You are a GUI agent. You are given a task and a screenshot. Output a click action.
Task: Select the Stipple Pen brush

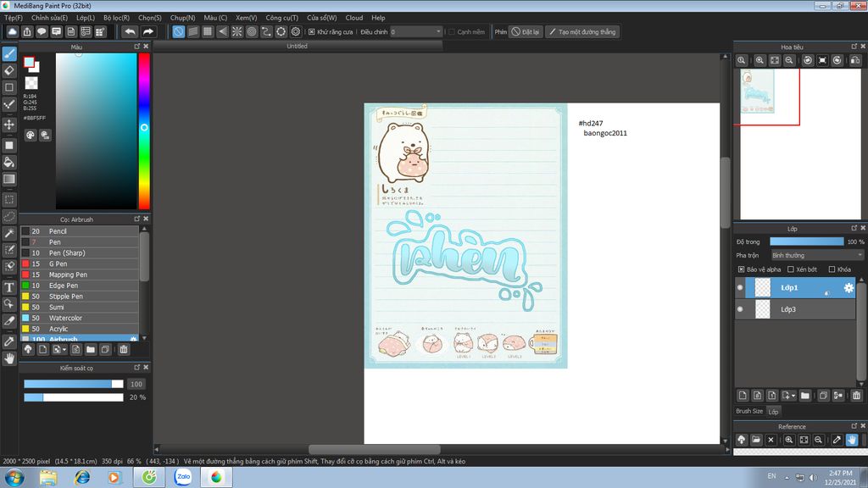pyautogui.click(x=80, y=297)
